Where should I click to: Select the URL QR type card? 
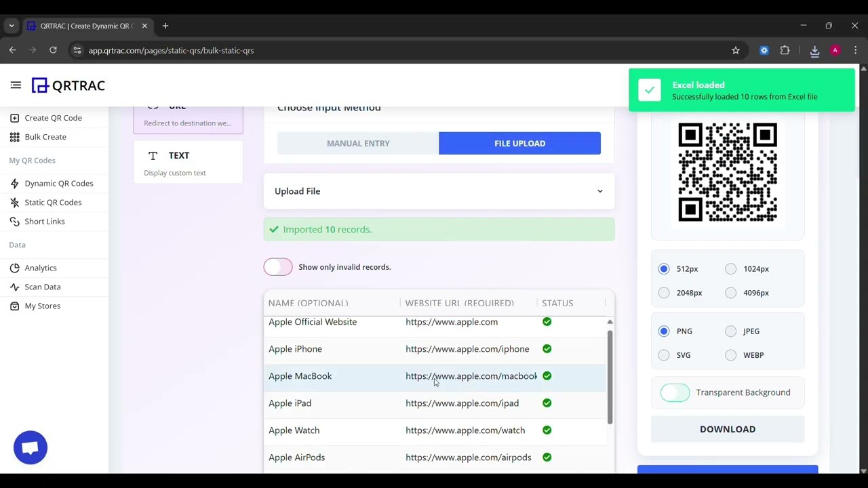[189, 119]
